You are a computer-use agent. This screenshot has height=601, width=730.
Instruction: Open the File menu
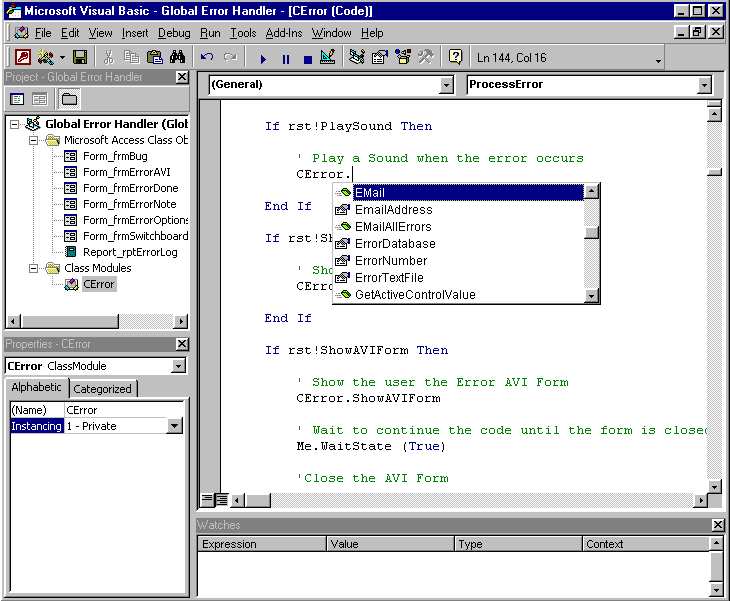coord(43,33)
